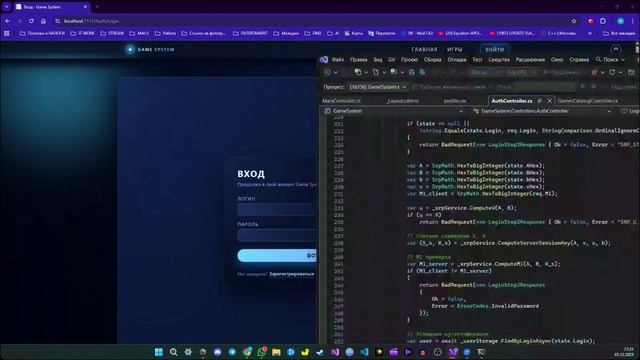The width and height of the screenshot is (640, 360).
Task: Open the browser profile avatar
Action: click(x=620, y=21)
